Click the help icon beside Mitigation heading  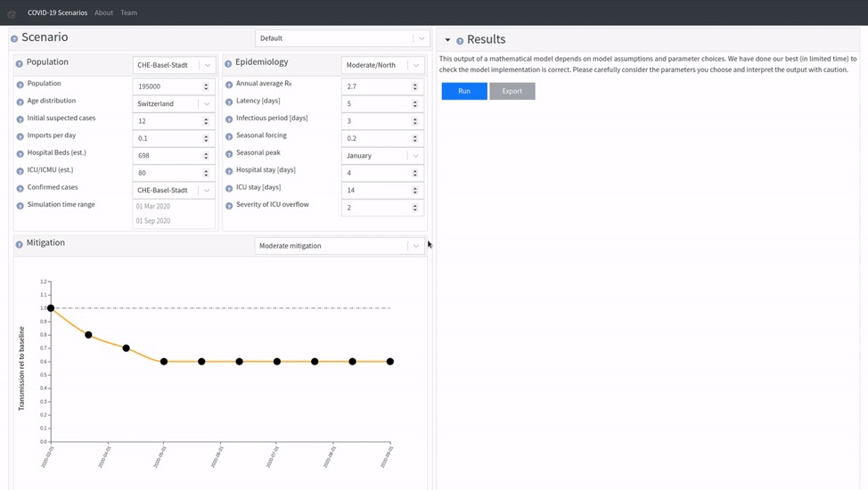coord(20,244)
